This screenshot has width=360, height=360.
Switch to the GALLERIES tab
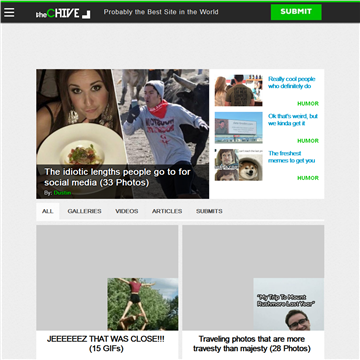(x=84, y=211)
